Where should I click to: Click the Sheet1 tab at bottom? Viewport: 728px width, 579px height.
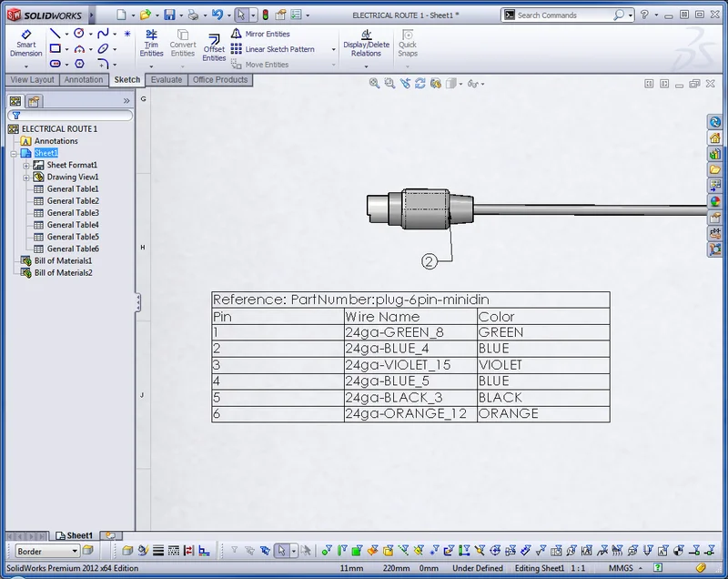[78, 535]
